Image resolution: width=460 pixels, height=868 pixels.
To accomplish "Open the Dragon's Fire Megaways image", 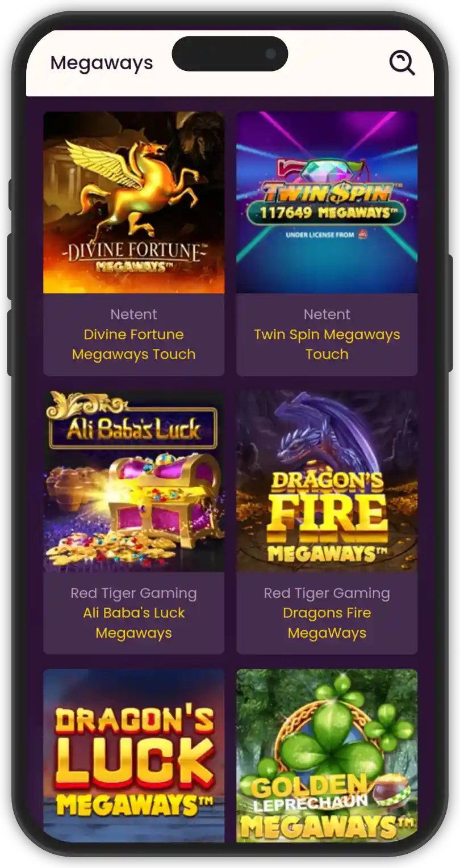I will [327, 481].
